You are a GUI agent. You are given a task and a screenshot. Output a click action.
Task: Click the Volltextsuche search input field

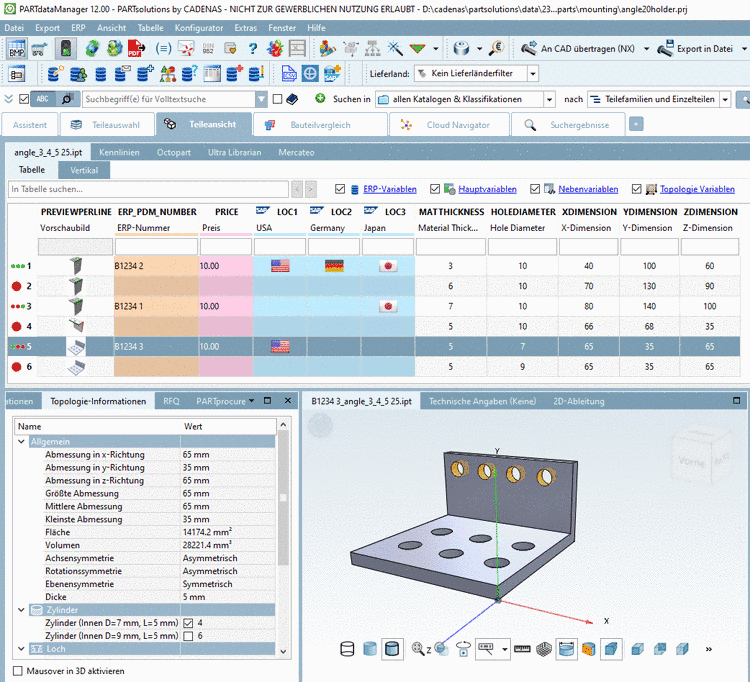(169, 99)
